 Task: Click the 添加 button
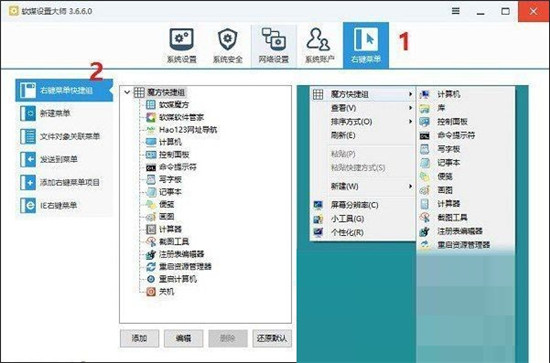(139, 338)
